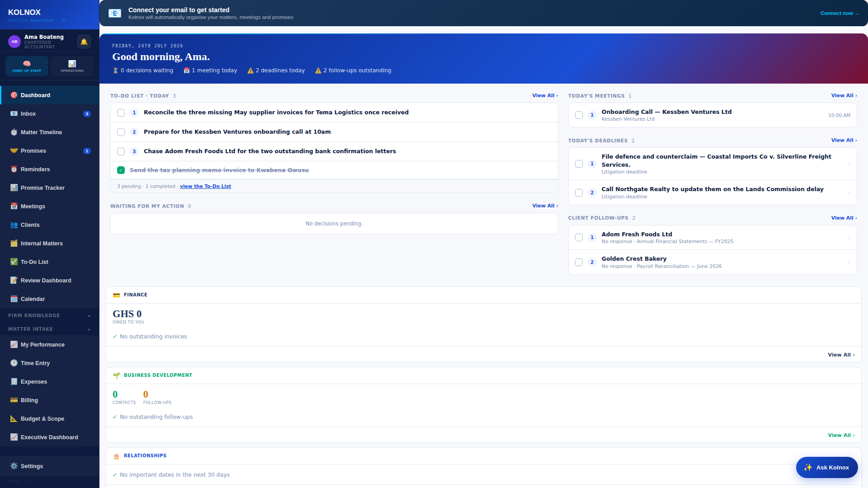The width and height of the screenshot is (868, 488).
Task: Click the '2 deadlines today' summary
Action: (x=276, y=70)
